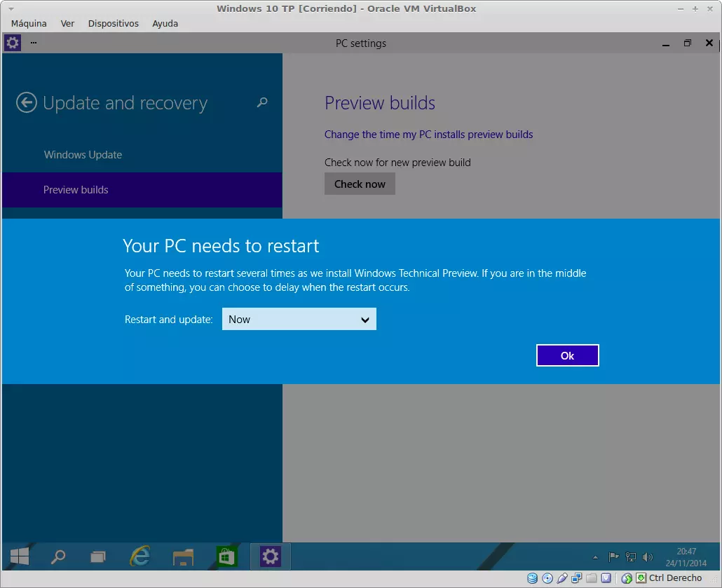722x588 pixels.
Task: Click the VirtualBox optical disc status icon
Action: pos(547,578)
